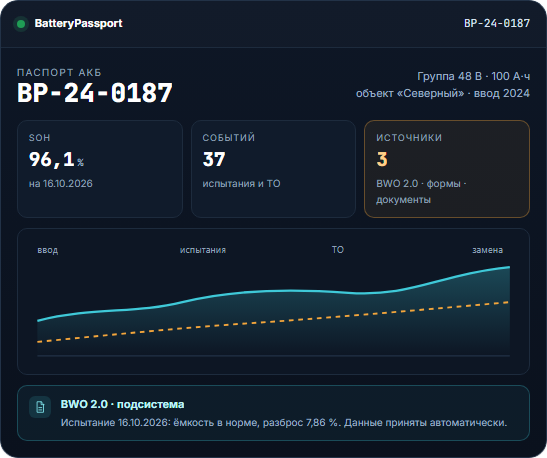Viewport: 547px width, 458px height.
Task: Click the BatteryPassport app title
Action: 78,23
